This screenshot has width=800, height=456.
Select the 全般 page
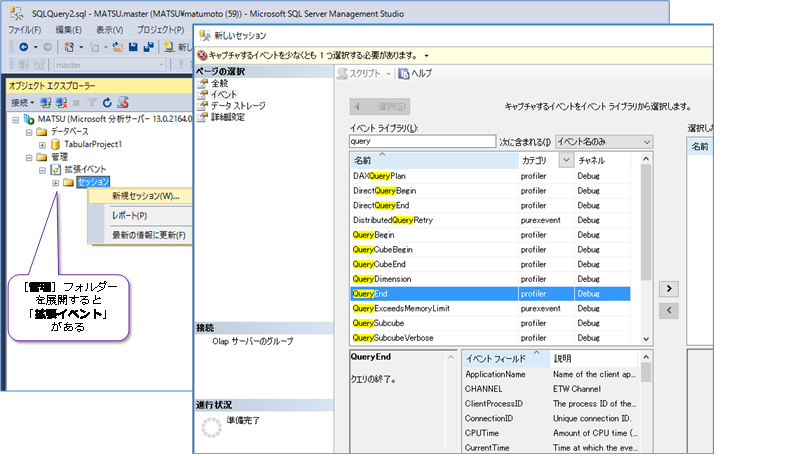[219, 83]
